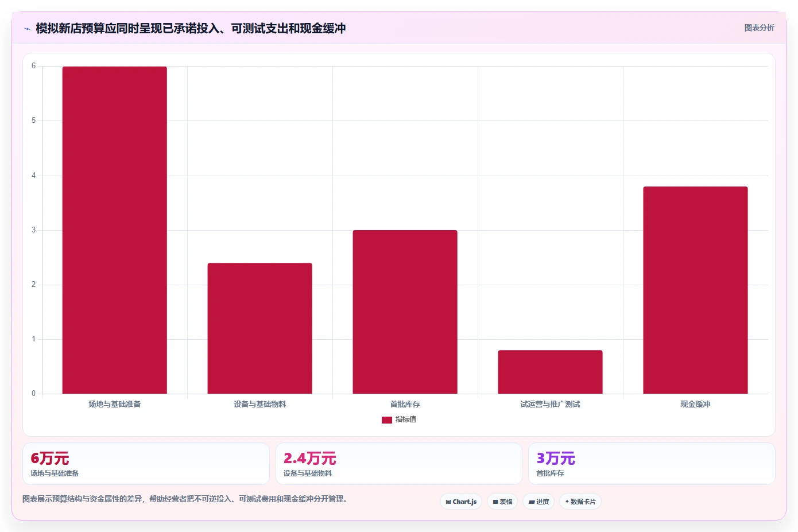
Task: Click the 场地与基础准备 axis label
Action: pos(115,404)
